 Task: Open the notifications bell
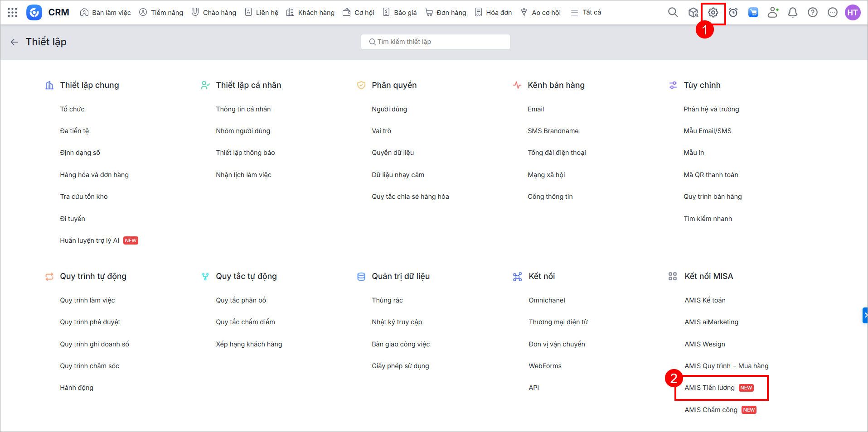(793, 13)
